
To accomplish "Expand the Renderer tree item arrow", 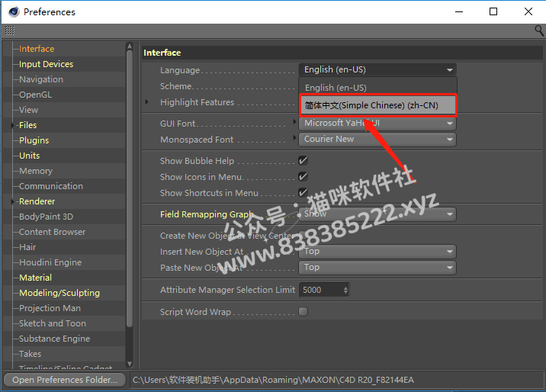I will pos(12,201).
